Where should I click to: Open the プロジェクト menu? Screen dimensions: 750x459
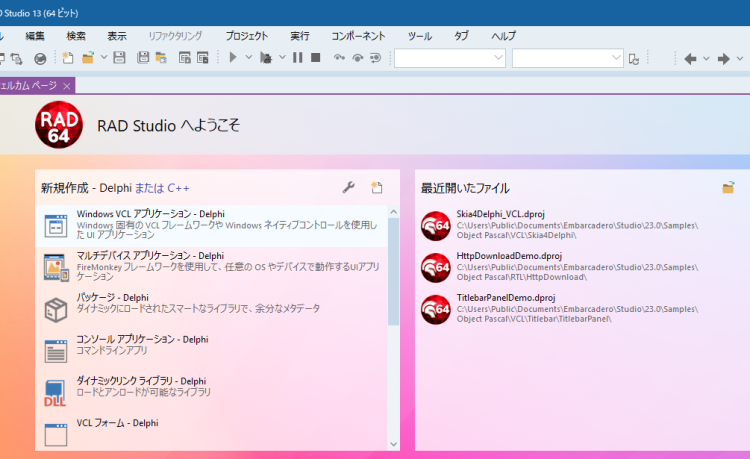247,36
